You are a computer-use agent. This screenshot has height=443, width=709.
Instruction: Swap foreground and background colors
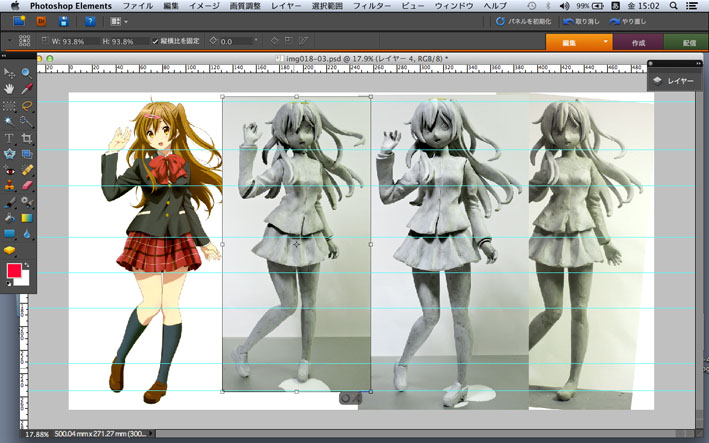(26, 265)
